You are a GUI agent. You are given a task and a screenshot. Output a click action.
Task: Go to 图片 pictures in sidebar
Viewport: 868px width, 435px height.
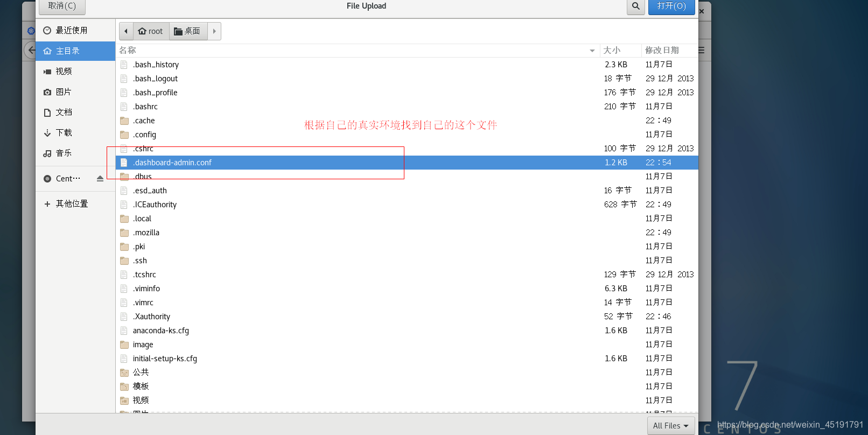coord(75,92)
